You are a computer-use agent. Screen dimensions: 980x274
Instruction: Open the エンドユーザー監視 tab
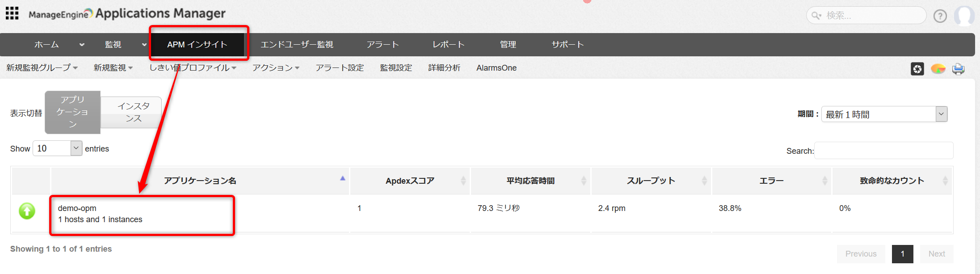point(297,45)
